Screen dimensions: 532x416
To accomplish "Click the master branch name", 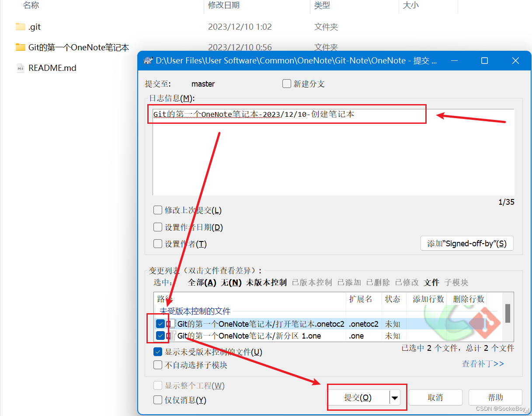I will pyautogui.click(x=203, y=84).
